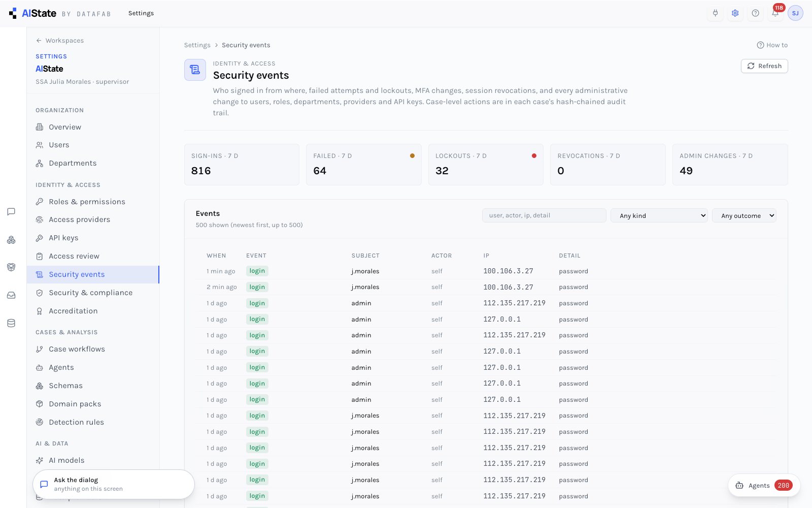Open Access providers page

pos(93,219)
